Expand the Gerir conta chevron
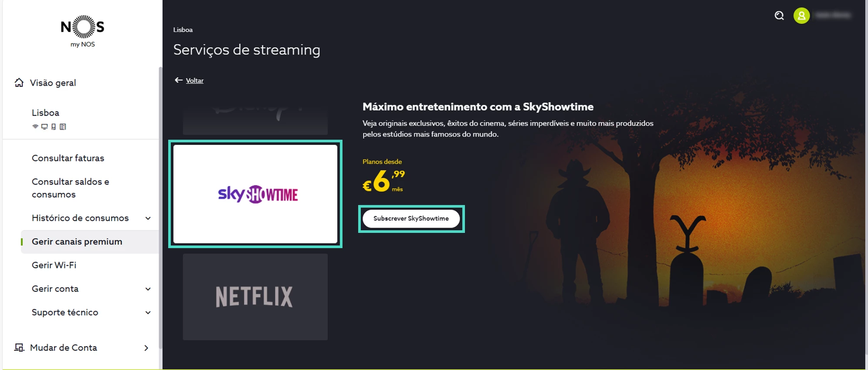The width and height of the screenshot is (868, 370). [148, 289]
